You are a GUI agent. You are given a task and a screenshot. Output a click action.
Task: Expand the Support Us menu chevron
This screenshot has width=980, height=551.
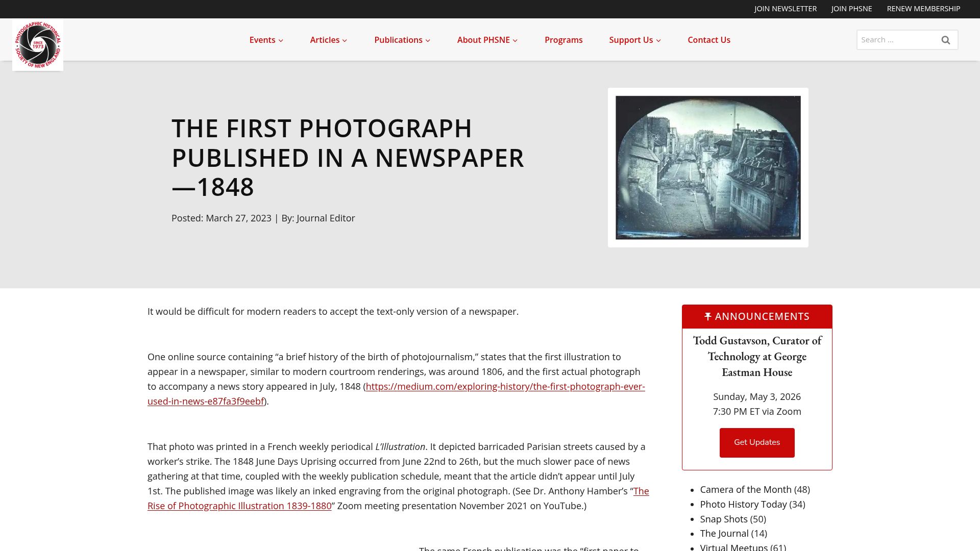click(658, 40)
